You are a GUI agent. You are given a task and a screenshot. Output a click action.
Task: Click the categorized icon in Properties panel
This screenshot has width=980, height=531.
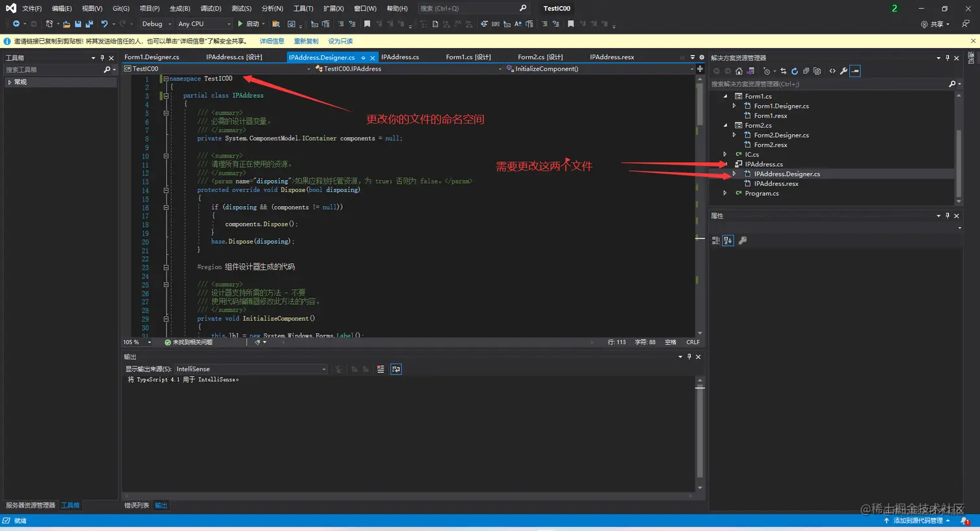pyautogui.click(x=716, y=241)
